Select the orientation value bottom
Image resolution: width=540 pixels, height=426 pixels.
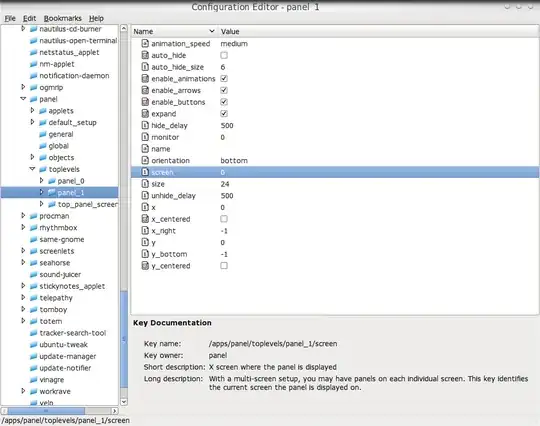tap(234, 160)
